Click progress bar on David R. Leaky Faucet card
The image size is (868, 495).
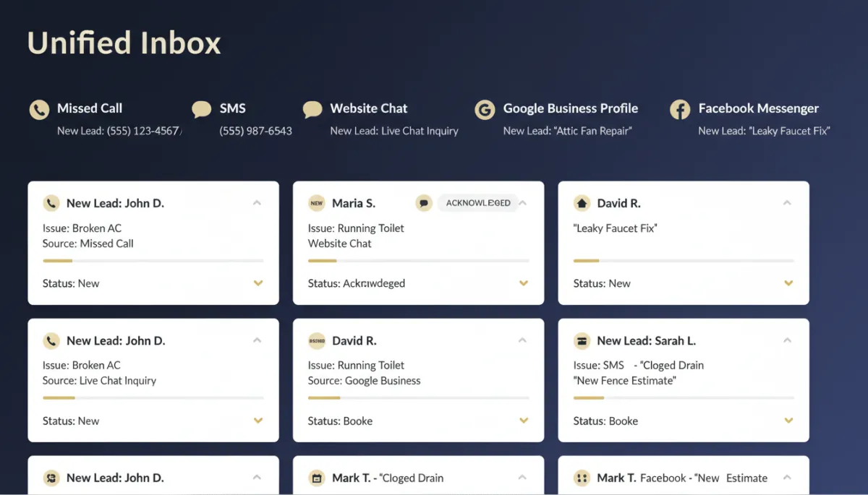point(684,260)
